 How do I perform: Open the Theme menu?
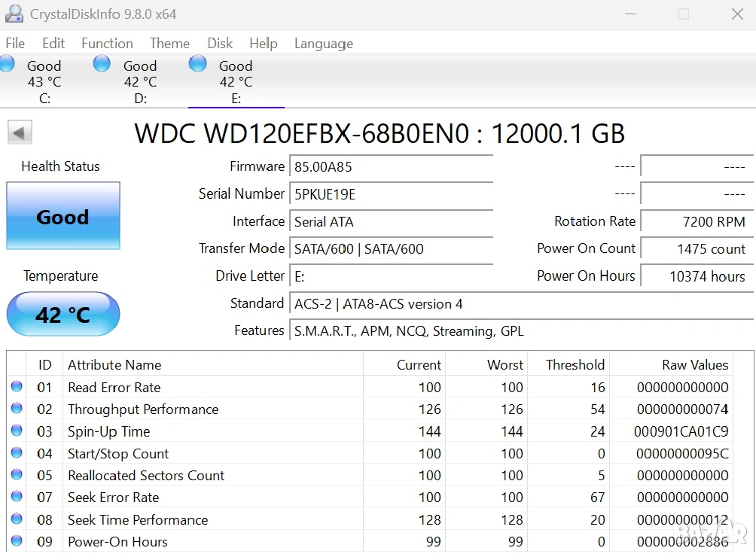tap(169, 44)
